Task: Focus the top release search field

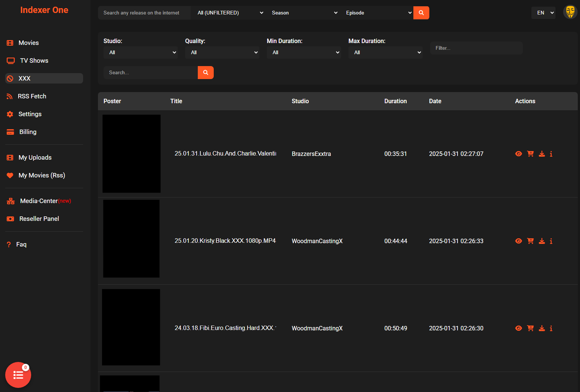Action: [144, 13]
